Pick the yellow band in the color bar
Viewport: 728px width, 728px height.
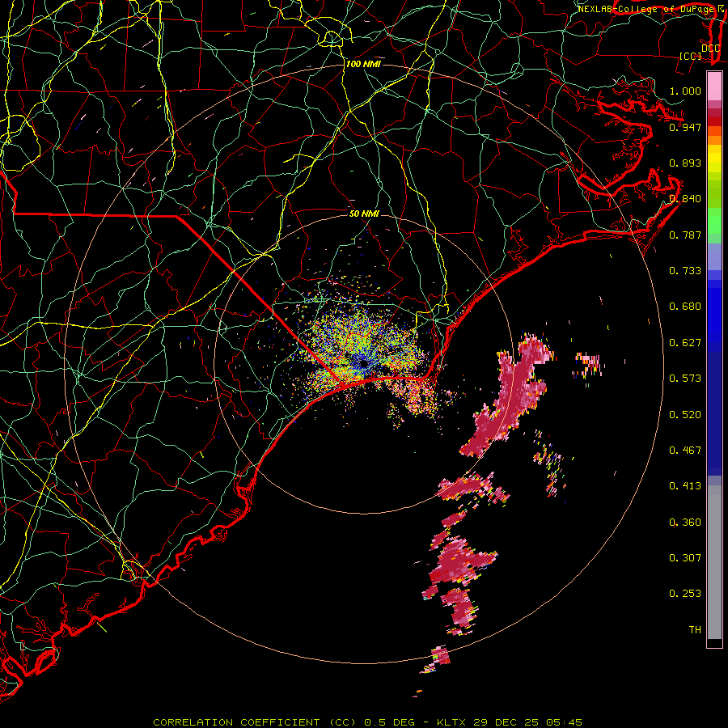[714, 159]
